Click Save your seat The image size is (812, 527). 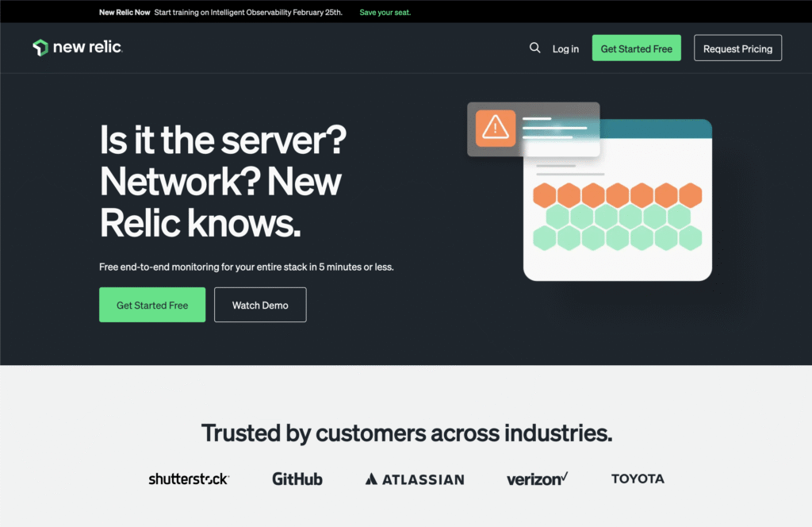(385, 13)
